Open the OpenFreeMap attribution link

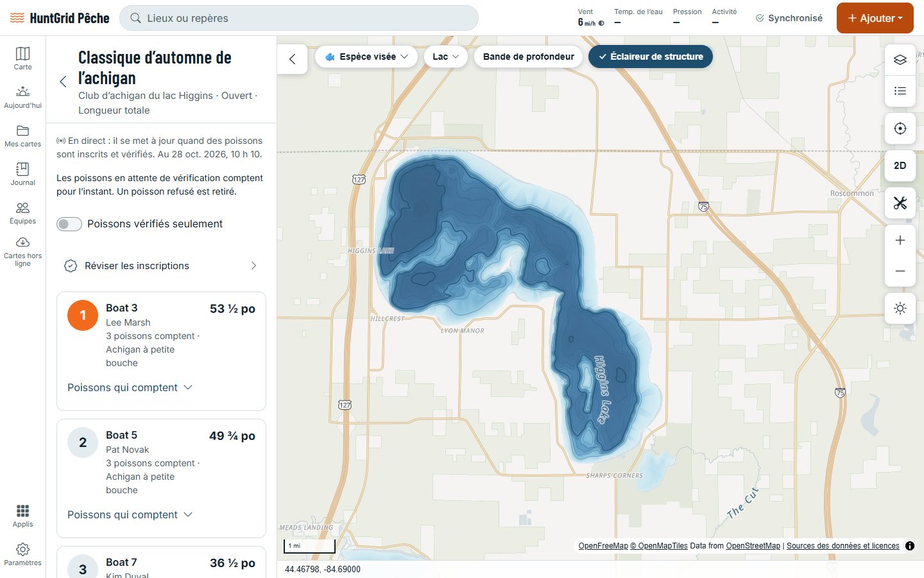point(603,546)
